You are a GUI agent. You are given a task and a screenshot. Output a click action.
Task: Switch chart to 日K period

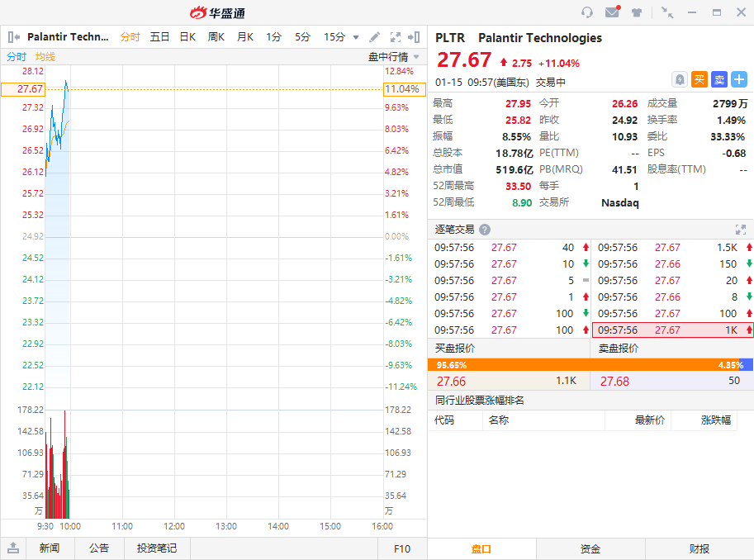187,37
